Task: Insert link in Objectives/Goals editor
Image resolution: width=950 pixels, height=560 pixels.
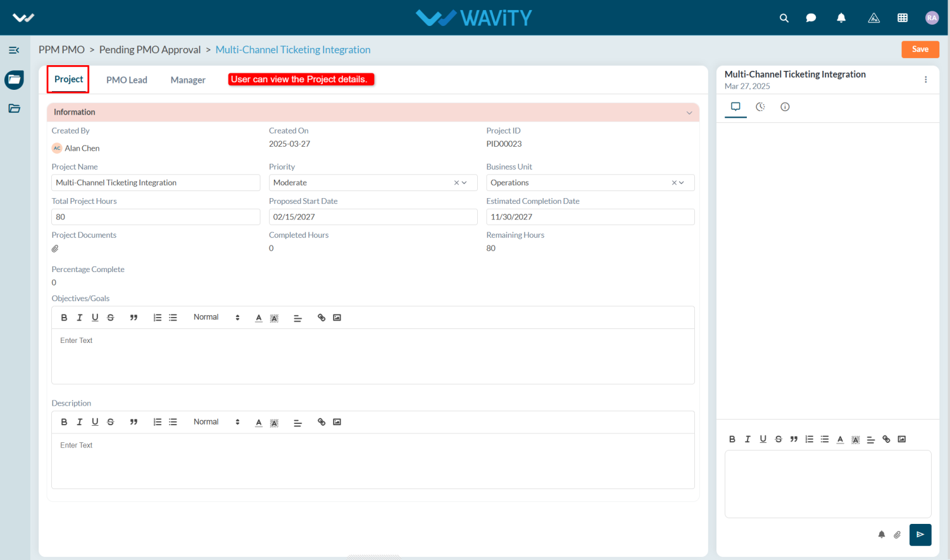Action: coord(322,318)
